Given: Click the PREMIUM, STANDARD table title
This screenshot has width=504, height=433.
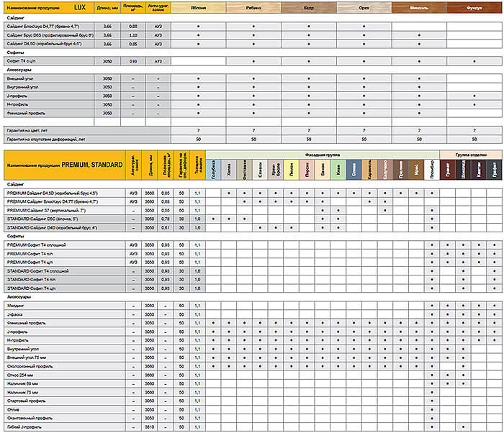Looking at the screenshot, I should pyautogui.click(x=92, y=165).
